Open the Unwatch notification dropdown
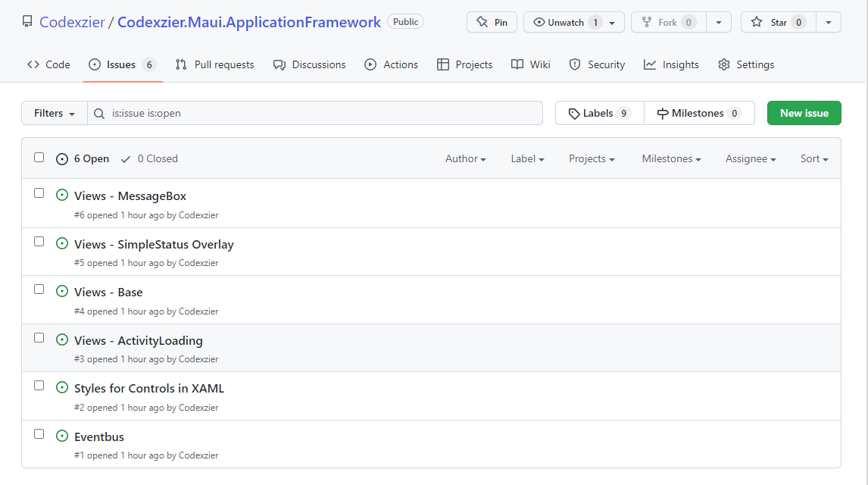868x485 pixels. (x=574, y=22)
